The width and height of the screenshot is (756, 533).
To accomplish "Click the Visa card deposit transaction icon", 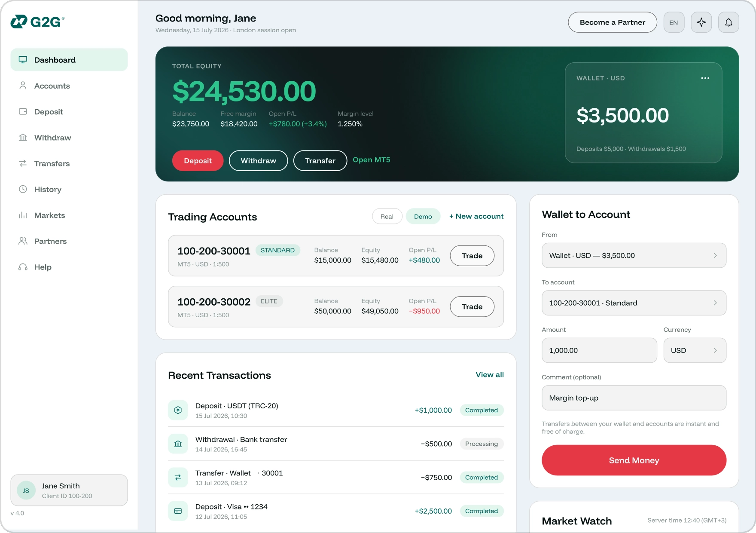I will tap(178, 511).
